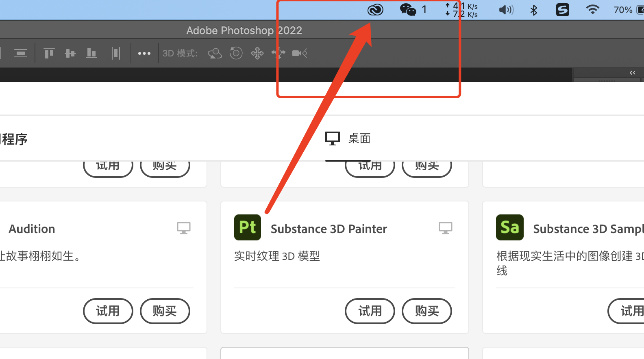Screen dimensions: 644x359
Task: Click the 3D orbit rotate icon
Action: [215, 53]
